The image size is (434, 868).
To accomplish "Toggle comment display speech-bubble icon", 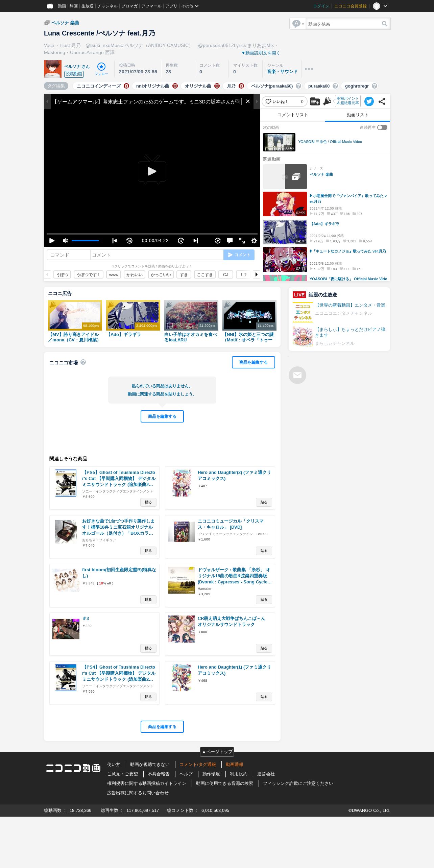I will [x=230, y=241].
